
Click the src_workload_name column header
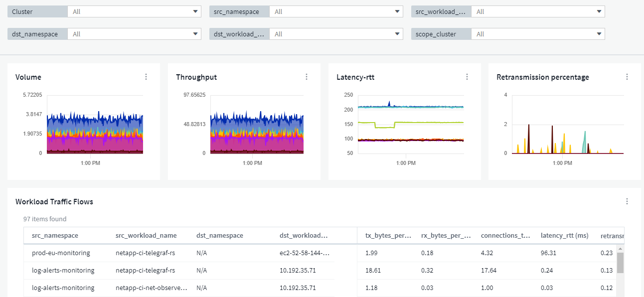[x=146, y=235]
